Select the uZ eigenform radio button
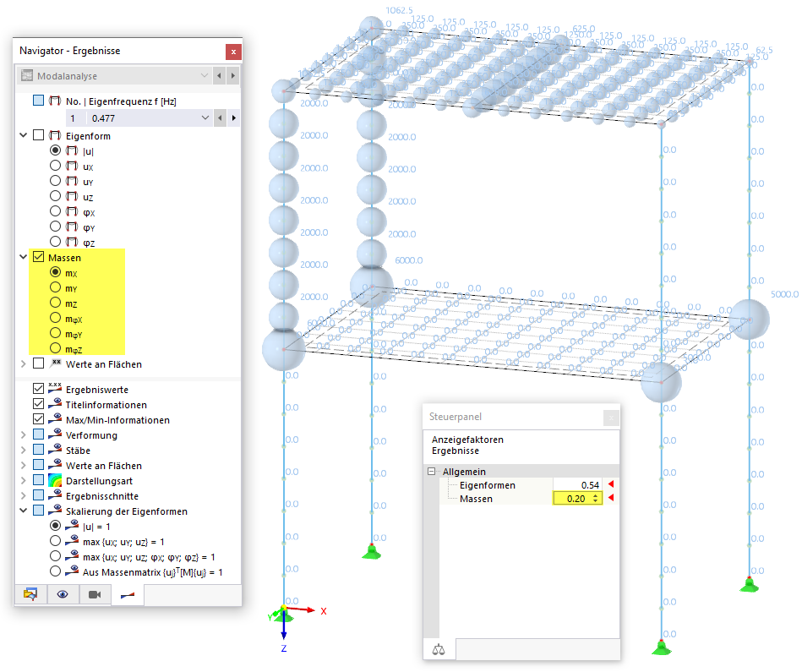Viewport: 802px width, 672px height. point(55,196)
